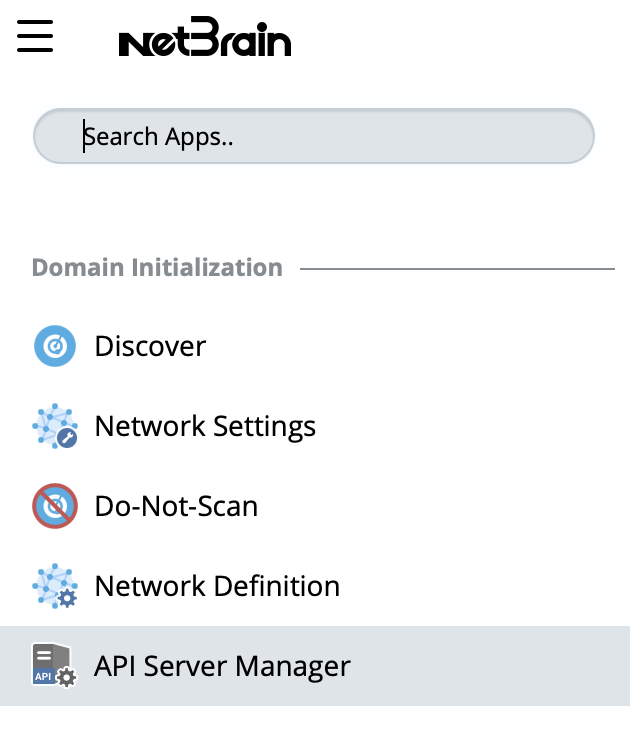
Task: Click the Network Settings wrench icon
Action: pyautogui.click(x=55, y=426)
